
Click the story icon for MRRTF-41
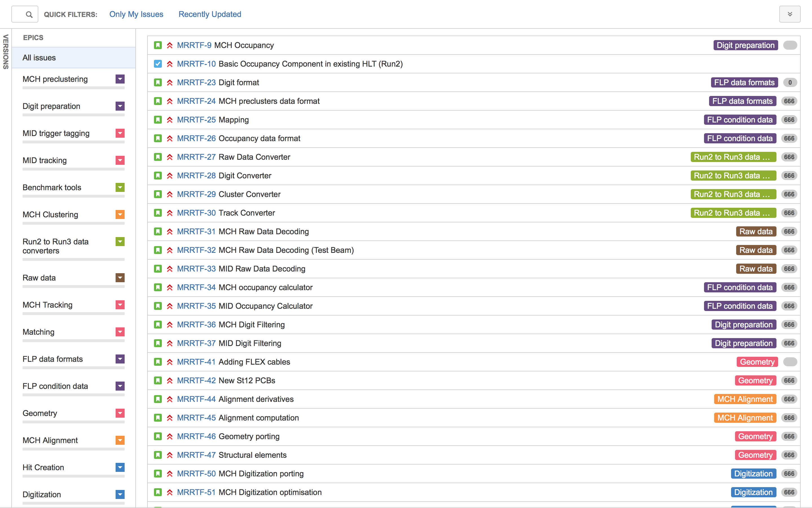(158, 362)
